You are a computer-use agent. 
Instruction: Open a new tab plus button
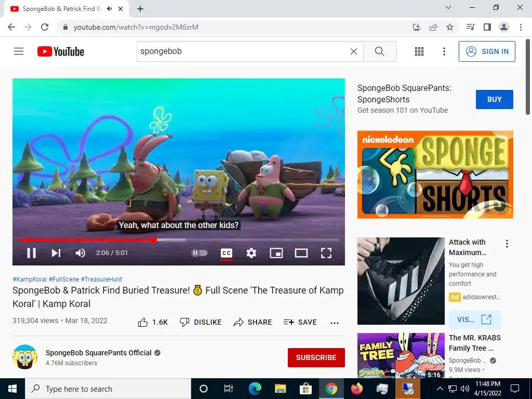click(x=140, y=9)
